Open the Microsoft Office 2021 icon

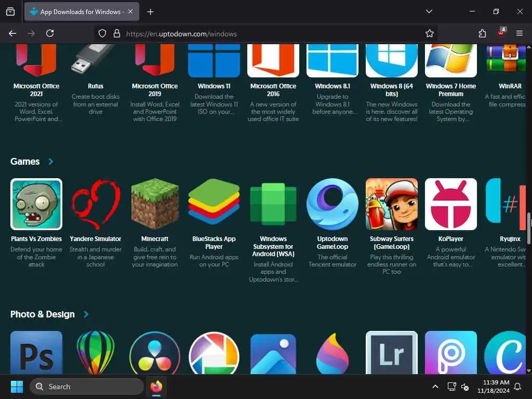point(36,60)
